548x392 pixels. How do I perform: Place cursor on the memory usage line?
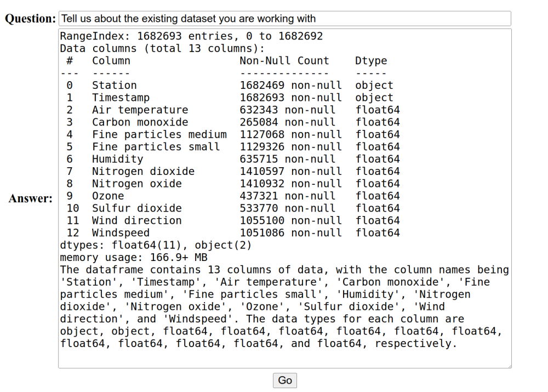click(134, 258)
